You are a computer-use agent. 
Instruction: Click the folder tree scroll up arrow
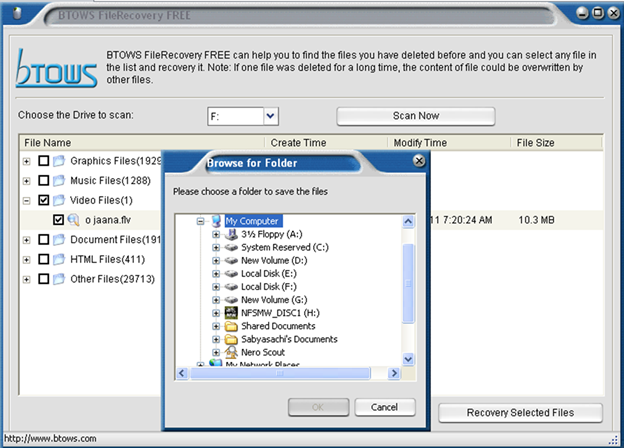[x=408, y=222]
